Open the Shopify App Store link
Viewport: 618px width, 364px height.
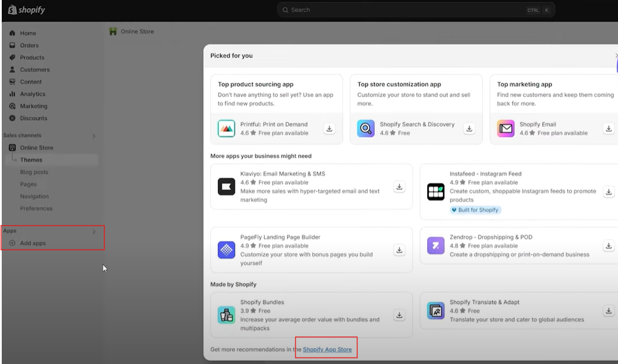click(x=327, y=349)
